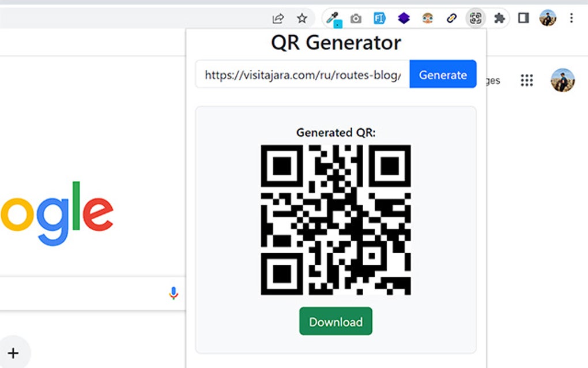Bookmark this page with the star
The width and height of the screenshot is (588, 368).
pyautogui.click(x=301, y=18)
